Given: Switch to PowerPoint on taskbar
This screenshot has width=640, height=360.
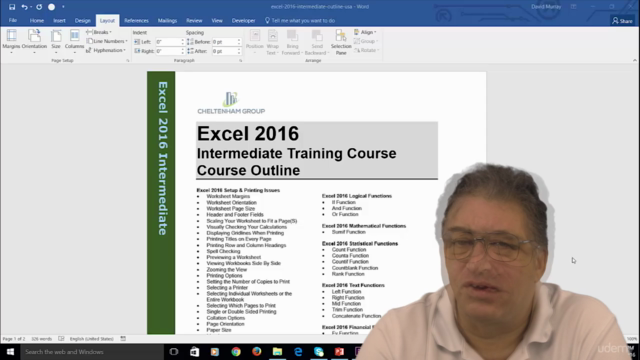Looking at the screenshot, I should tap(339, 351).
